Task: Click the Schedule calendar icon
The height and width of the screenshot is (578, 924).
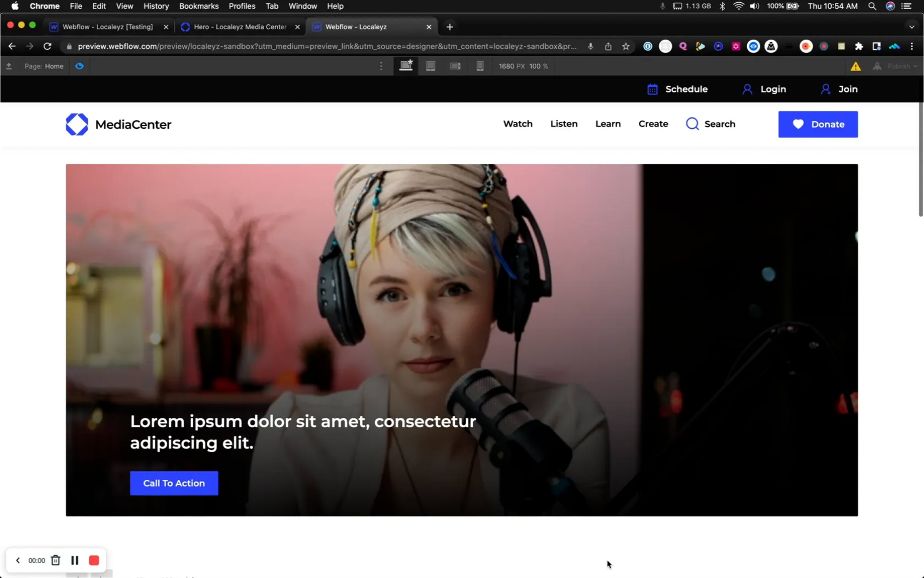Action: click(652, 89)
